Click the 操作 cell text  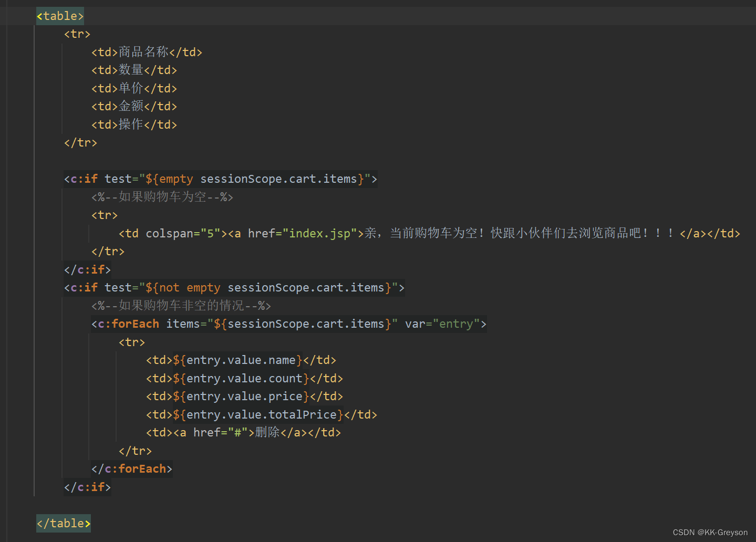pos(131,124)
